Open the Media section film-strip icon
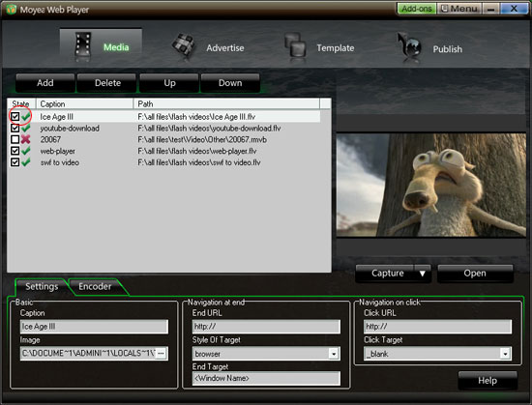 click(83, 44)
